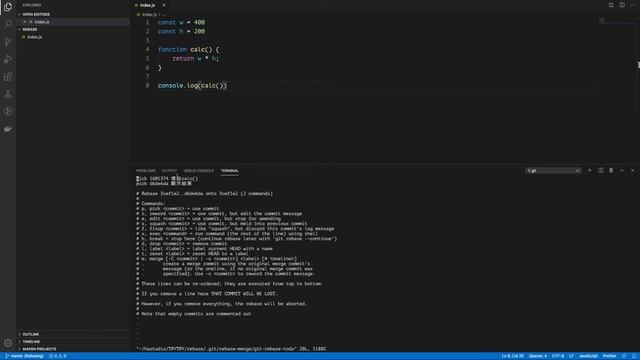Close index.js in Open Editors list

pyautogui.click(x=24, y=22)
